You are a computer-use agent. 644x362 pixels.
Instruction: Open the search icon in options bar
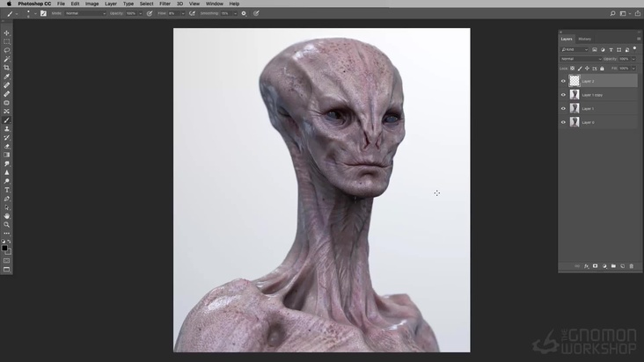(x=612, y=13)
